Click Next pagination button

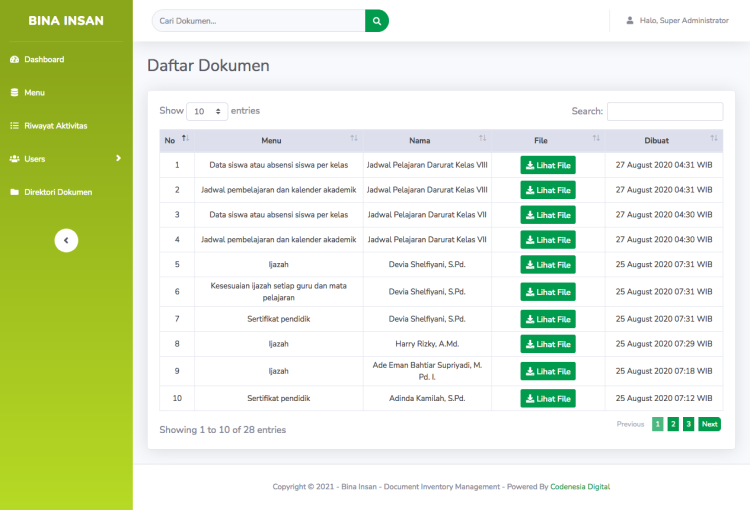(709, 424)
